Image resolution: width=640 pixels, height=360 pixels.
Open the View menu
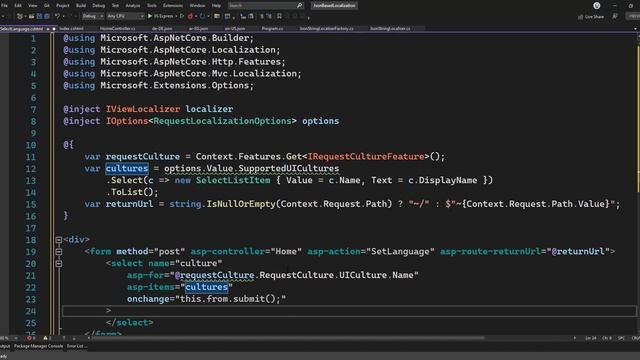pos(33,6)
